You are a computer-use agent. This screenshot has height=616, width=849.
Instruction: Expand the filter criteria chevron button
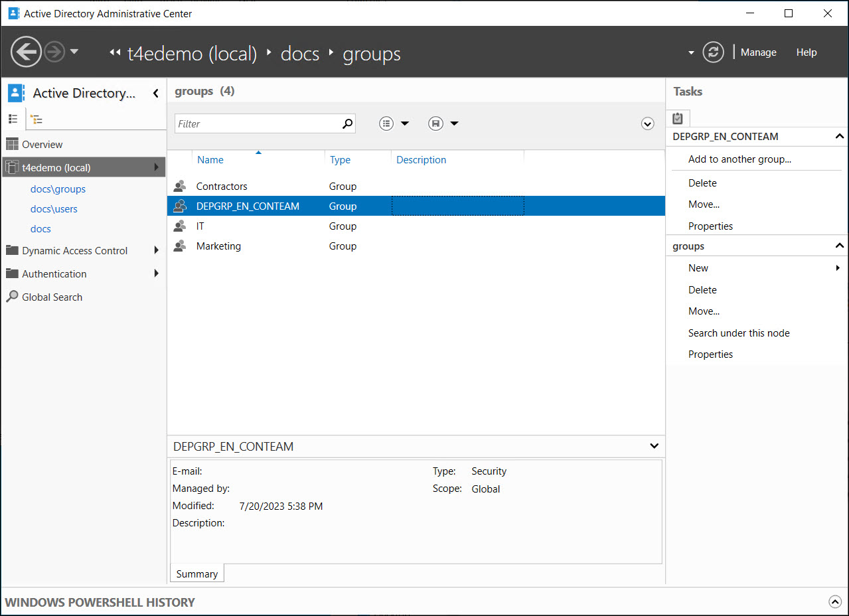point(648,124)
